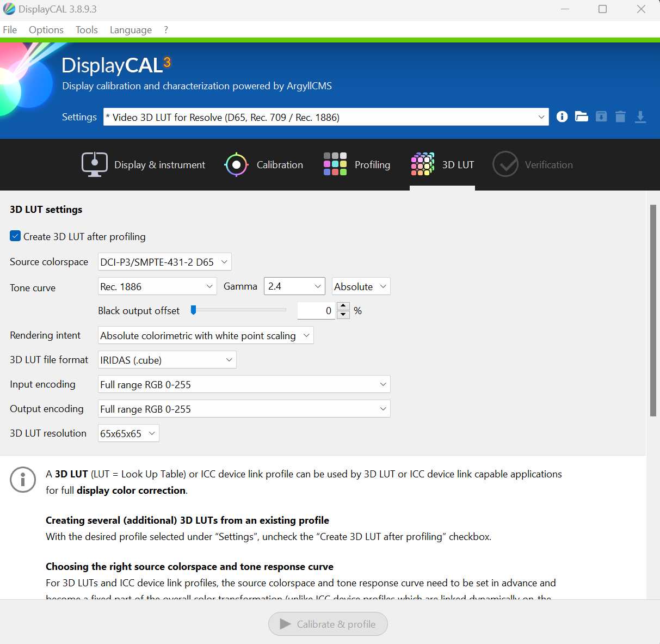660x644 pixels.
Task: Click the DisplayCAL title bar app icon
Action: click(9, 9)
